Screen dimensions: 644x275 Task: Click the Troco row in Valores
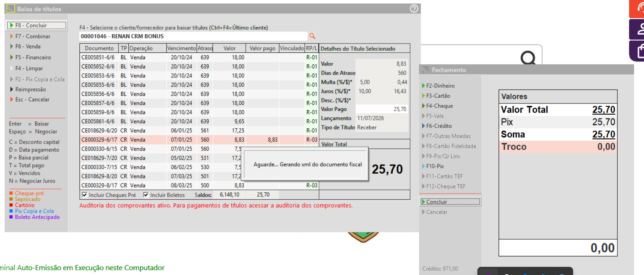pyautogui.click(x=558, y=147)
